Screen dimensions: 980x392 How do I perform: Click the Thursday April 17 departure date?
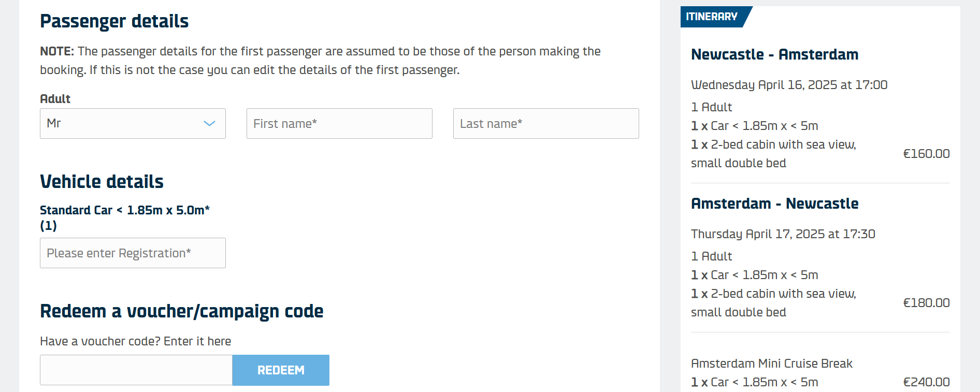click(x=783, y=234)
